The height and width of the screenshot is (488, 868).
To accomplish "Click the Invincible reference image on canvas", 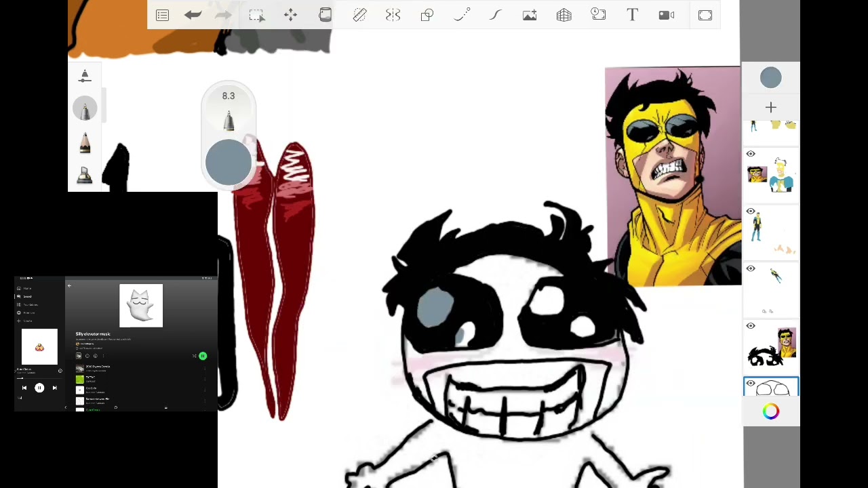I will tap(673, 176).
